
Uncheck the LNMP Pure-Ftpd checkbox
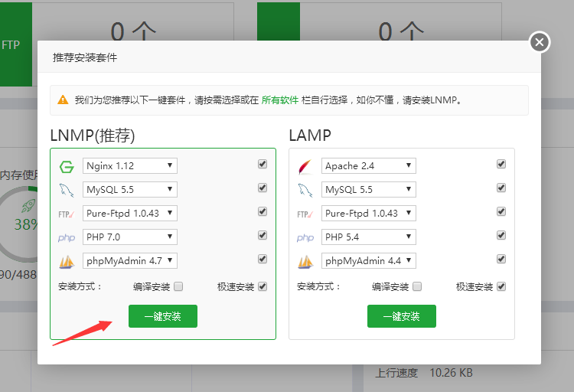[262, 211]
